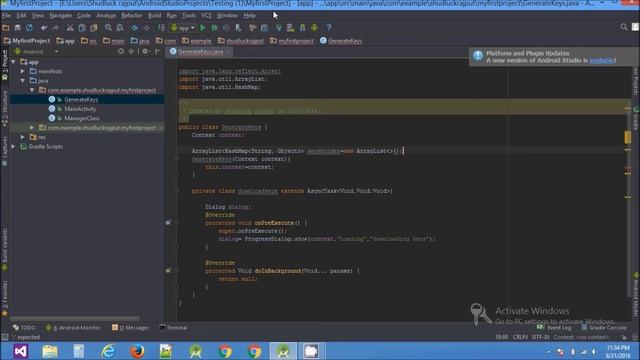Open the Build menu
The image size is (640, 360).
point(154,16)
